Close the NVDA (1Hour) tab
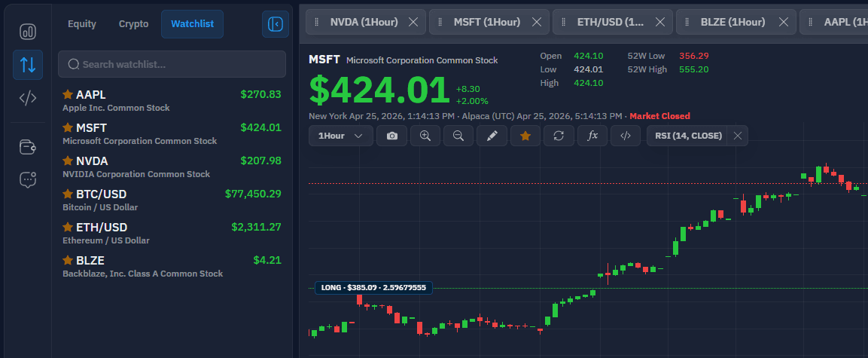 tap(413, 22)
